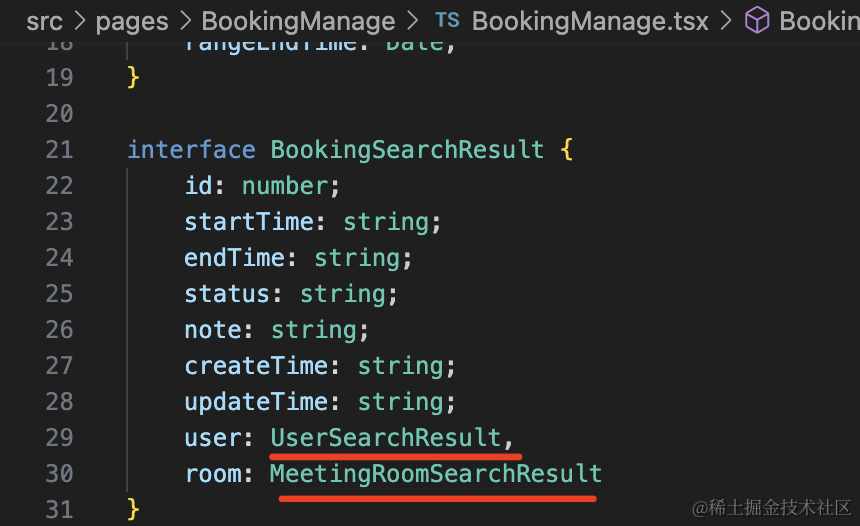Place cursor on the interface keyword
Viewport: 860px width, 526px height.
(x=191, y=150)
